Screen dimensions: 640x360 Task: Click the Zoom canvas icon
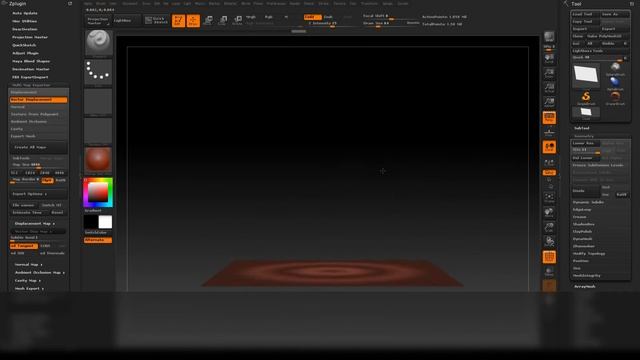(x=549, y=73)
